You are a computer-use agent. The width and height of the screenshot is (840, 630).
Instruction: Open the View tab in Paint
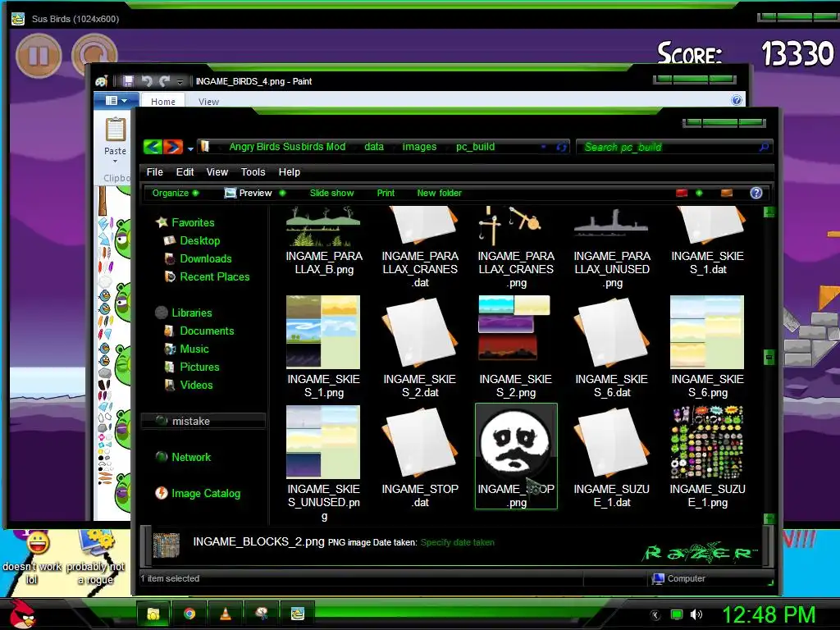208,101
